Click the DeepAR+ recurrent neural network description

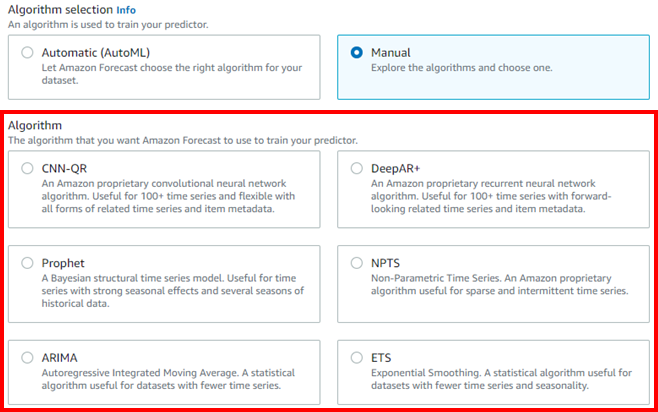click(491, 198)
